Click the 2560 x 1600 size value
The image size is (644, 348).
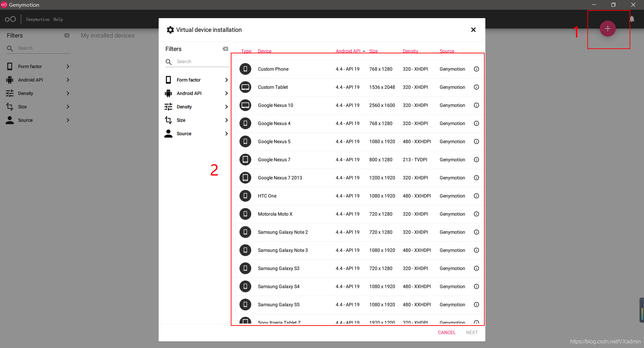pos(382,105)
